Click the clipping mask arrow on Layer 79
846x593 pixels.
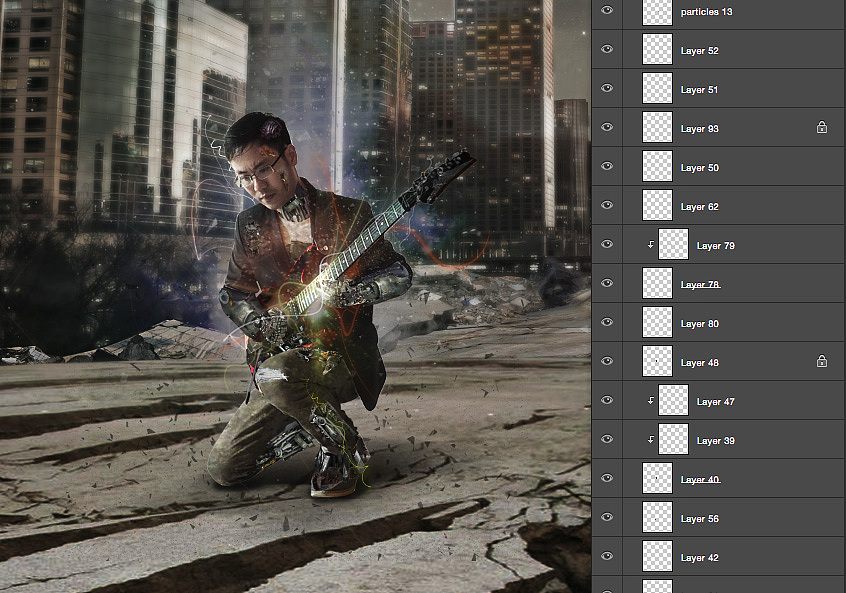tap(651, 244)
